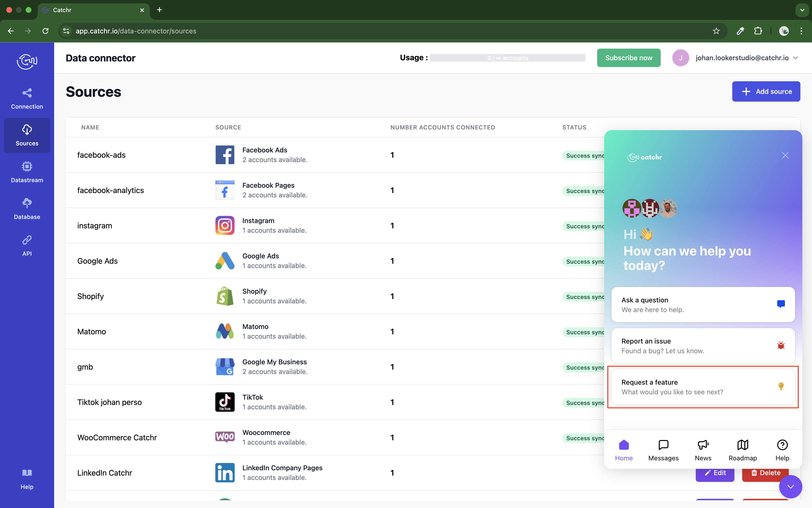Open Request a feature card
Screen dimensions: 812x508
point(703,387)
